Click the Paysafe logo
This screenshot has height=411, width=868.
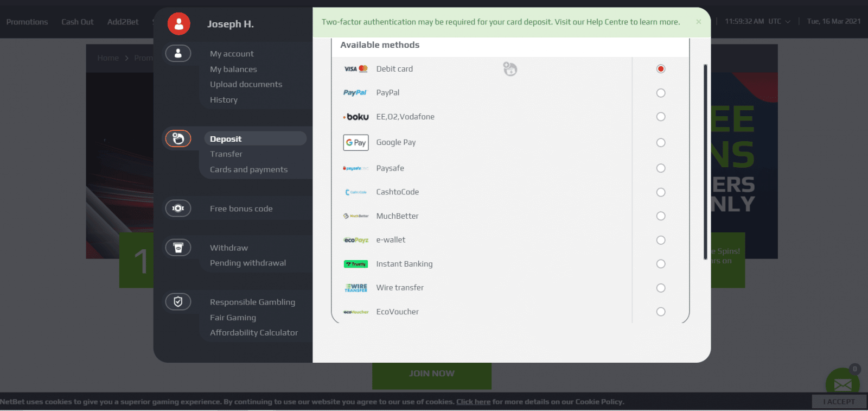click(x=356, y=168)
